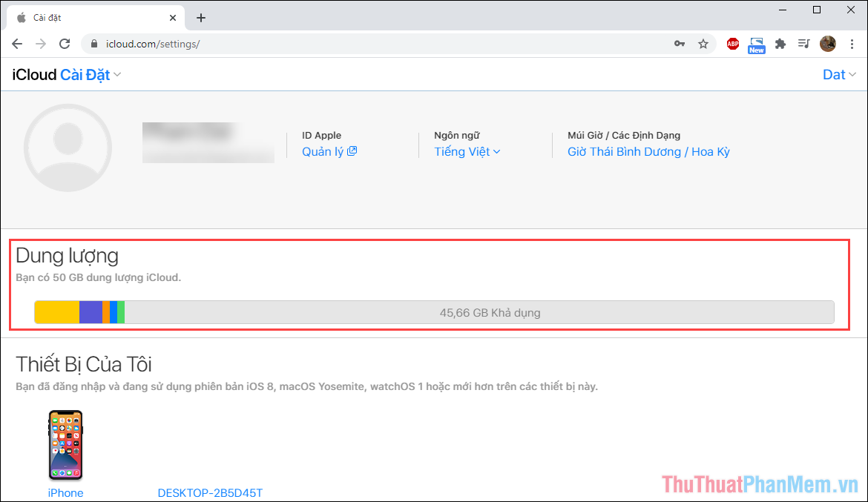Close the Cài đặt tab
Screen dimensions: 868x502
click(x=173, y=18)
